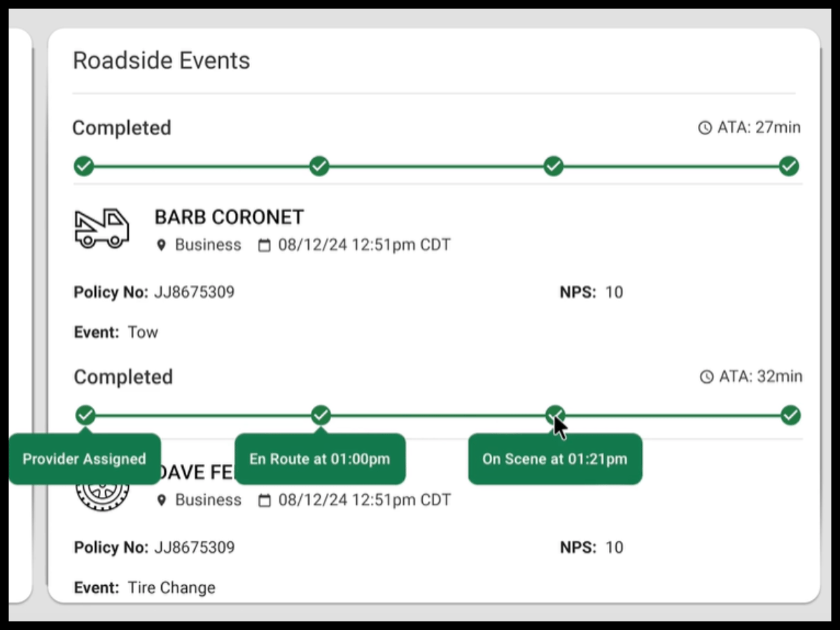This screenshot has height=630, width=840.
Task: Click calendar icon in Tire Change event
Action: [x=265, y=500]
